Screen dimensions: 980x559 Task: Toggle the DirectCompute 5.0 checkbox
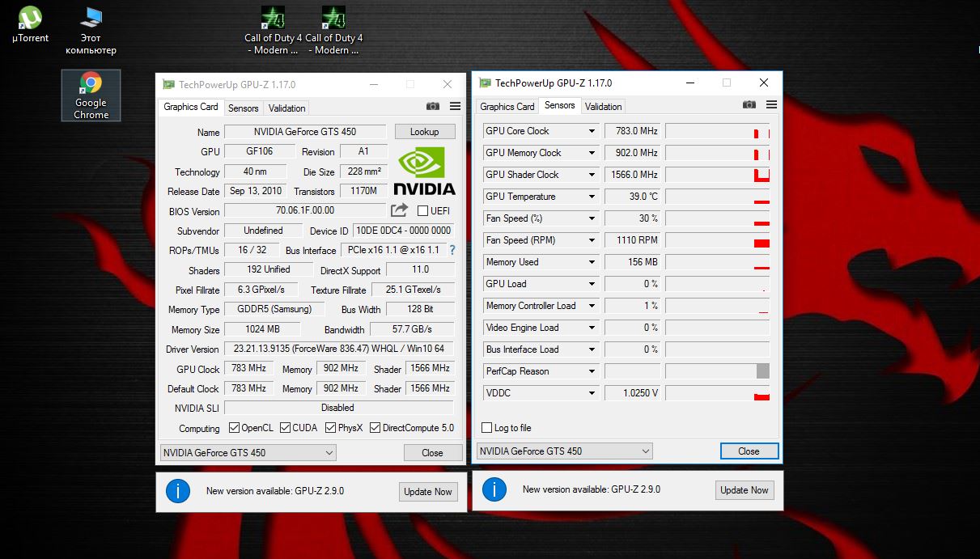pyautogui.click(x=375, y=427)
